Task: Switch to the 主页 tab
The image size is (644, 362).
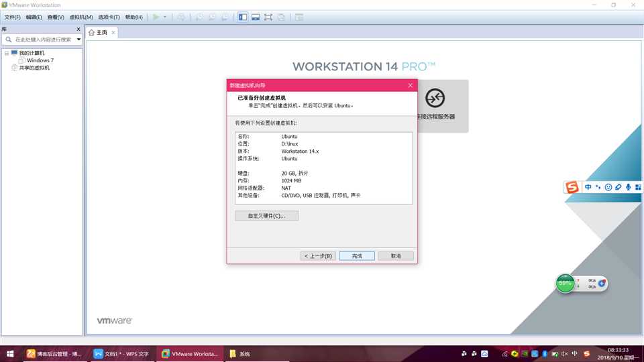Action: point(101,32)
